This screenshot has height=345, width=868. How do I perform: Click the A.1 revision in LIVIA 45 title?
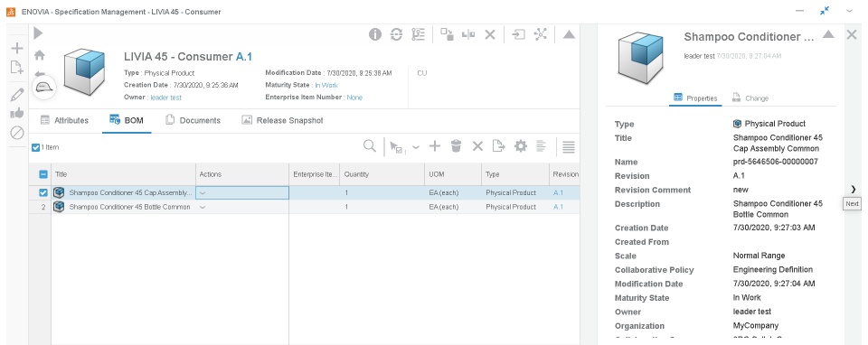click(244, 56)
